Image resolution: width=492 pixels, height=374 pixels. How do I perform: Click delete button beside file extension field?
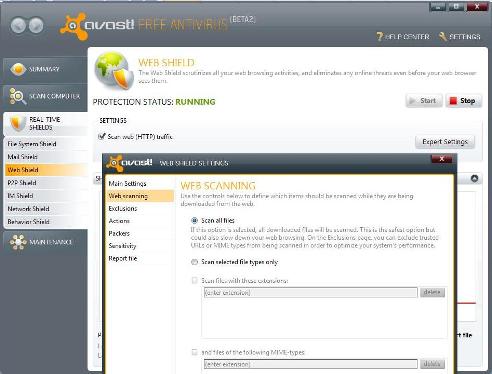tap(432, 292)
